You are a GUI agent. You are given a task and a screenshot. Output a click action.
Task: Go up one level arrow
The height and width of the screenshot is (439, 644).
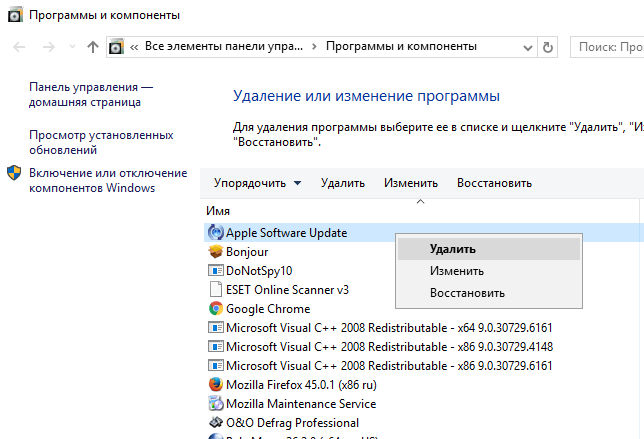[93, 47]
